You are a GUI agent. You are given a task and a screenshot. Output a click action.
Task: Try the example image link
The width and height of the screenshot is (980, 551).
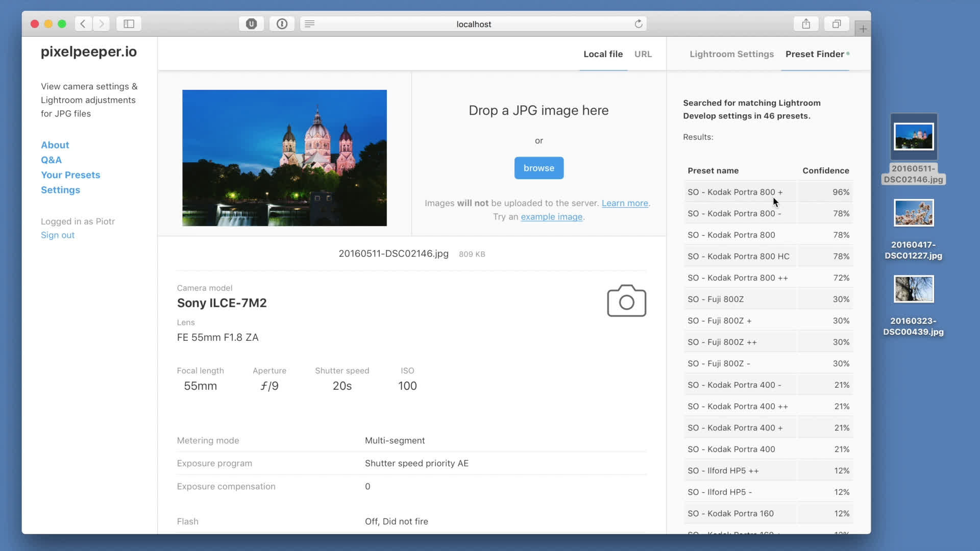coord(551,217)
